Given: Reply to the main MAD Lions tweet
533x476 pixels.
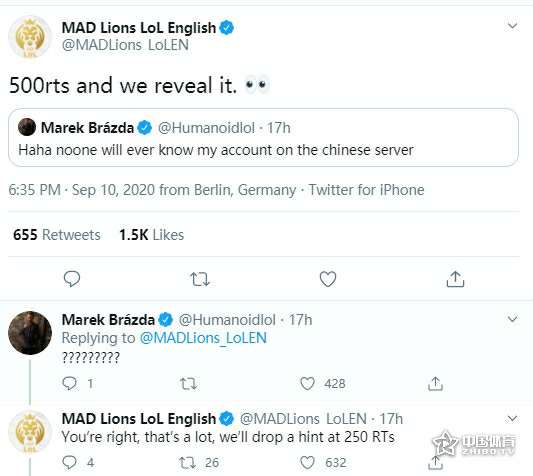Looking at the screenshot, I should point(72,279).
